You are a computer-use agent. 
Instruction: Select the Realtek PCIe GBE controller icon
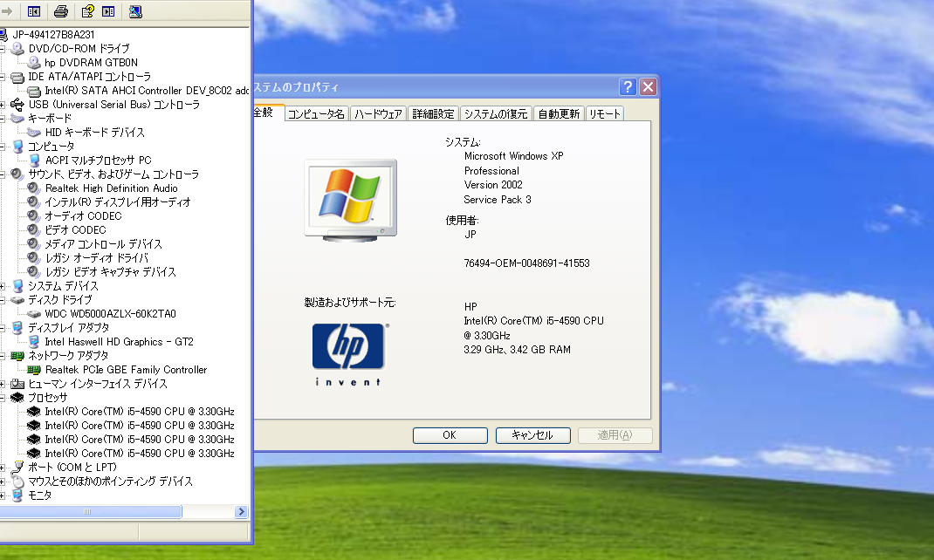(x=34, y=370)
